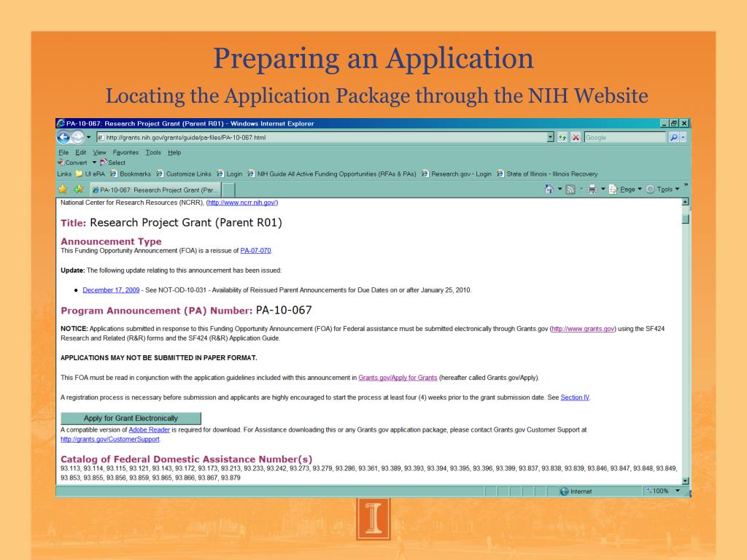This screenshot has height=560, width=747.
Task: Expand command bar overflow chevron
Action: point(686,184)
